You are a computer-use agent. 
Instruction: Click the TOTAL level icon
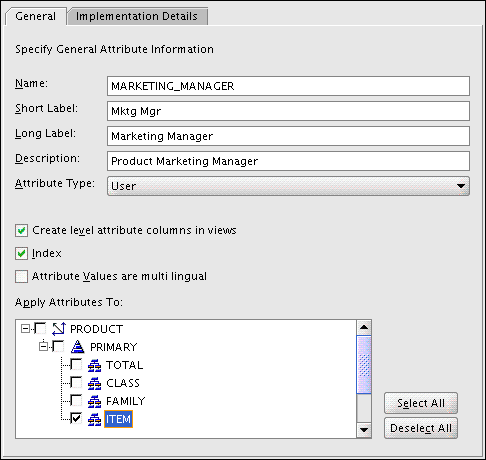coord(94,365)
